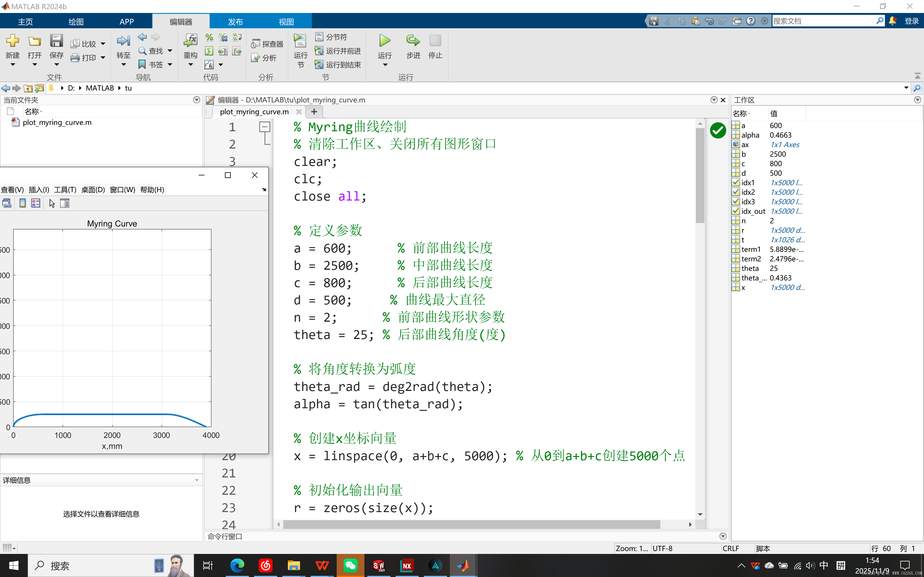Open the 工具(T) menu in the figure window

(x=65, y=190)
